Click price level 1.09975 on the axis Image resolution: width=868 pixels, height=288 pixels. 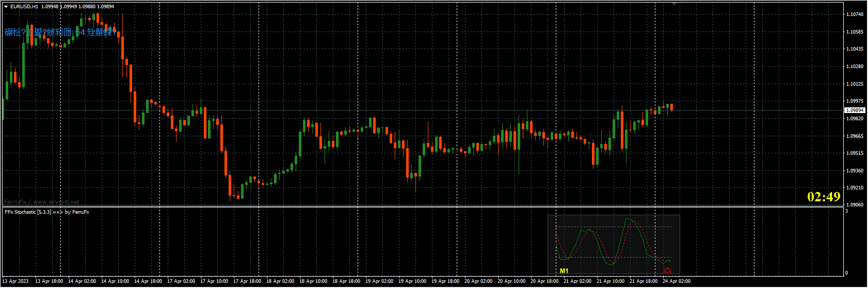[855, 101]
